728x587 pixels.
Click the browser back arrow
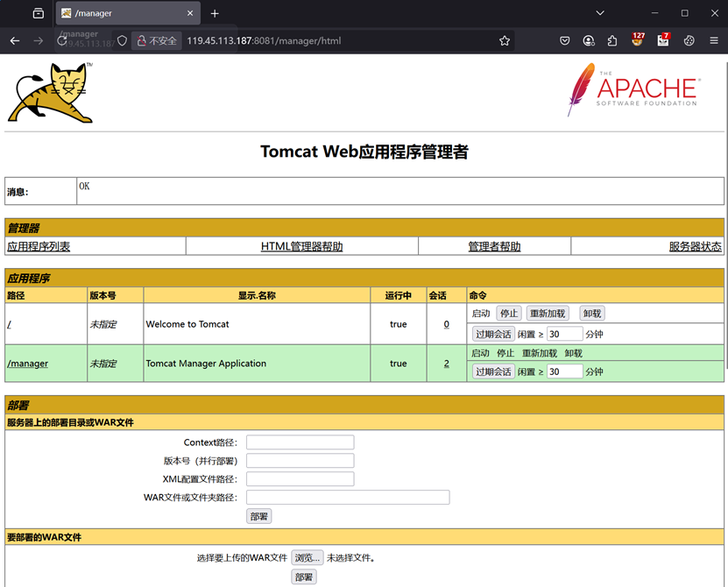tap(15, 40)
